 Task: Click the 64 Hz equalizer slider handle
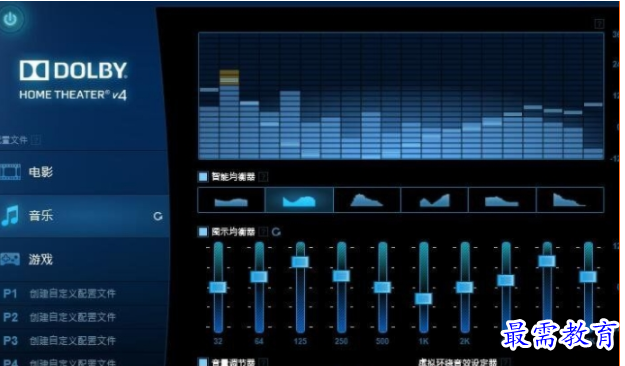pyautogui.click(x=259, y=277)
